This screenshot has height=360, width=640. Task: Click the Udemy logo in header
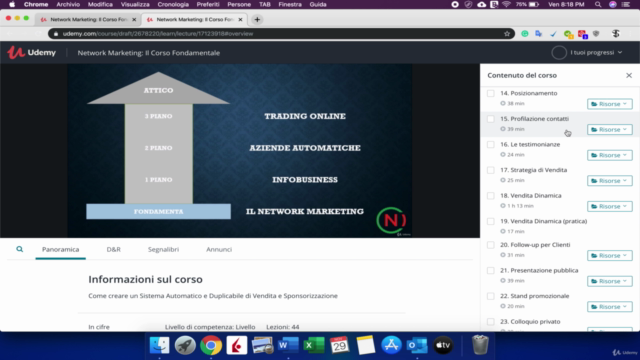click(x=31, y=52)
